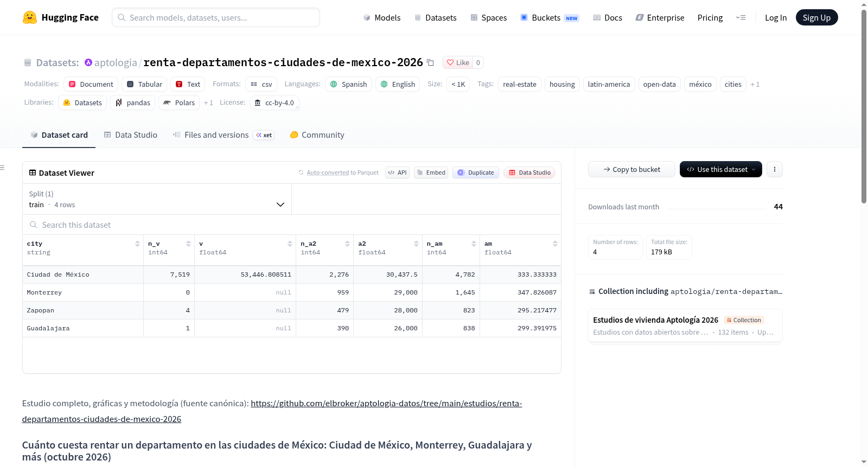Open Spaces in the top navigation
The image size is (868, 467).
coord(488,17)
